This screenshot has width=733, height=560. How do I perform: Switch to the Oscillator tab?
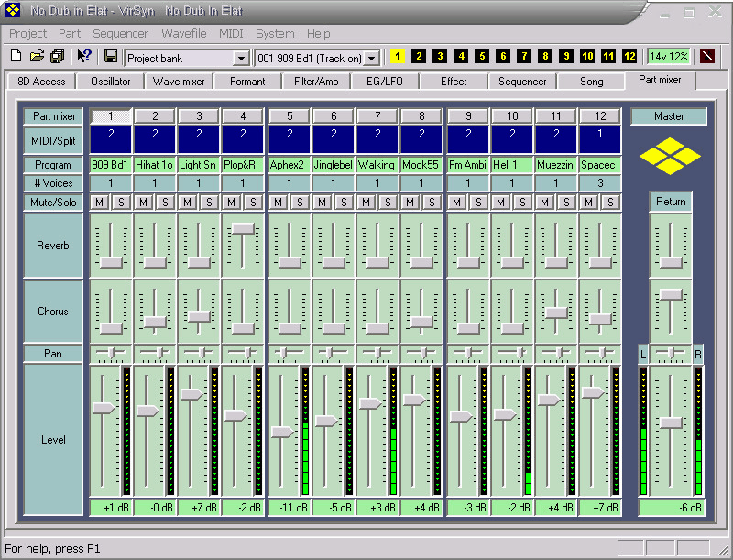pos(111,82)
